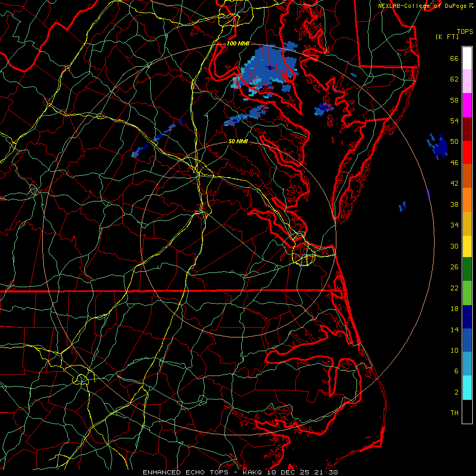Image resolution: width=476 pixels, height=476 pixels.
Task: Click the 50 NMI range ring label
Action: [x=237, y=141]
